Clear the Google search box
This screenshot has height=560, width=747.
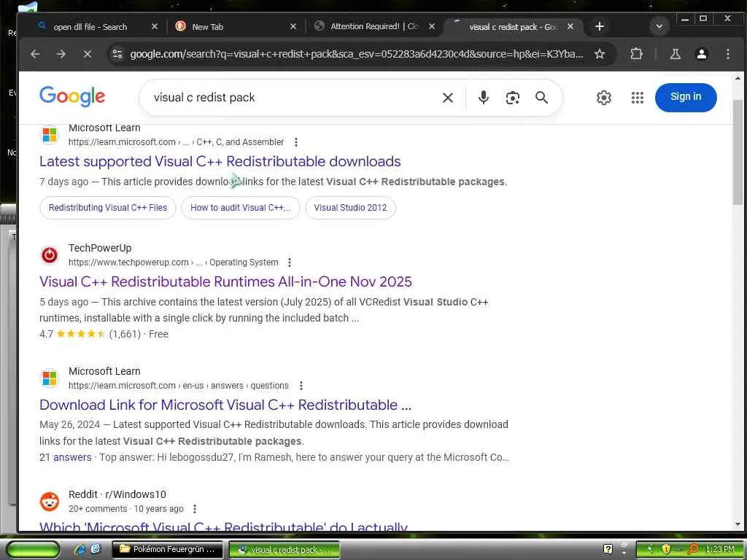[448, 98]
